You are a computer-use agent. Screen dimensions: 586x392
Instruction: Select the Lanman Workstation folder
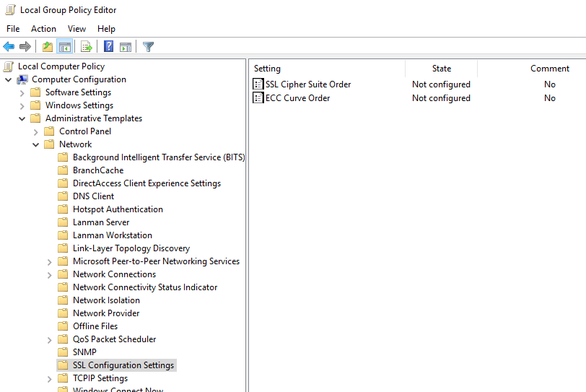pyautogui.click(x=113, y=235)
